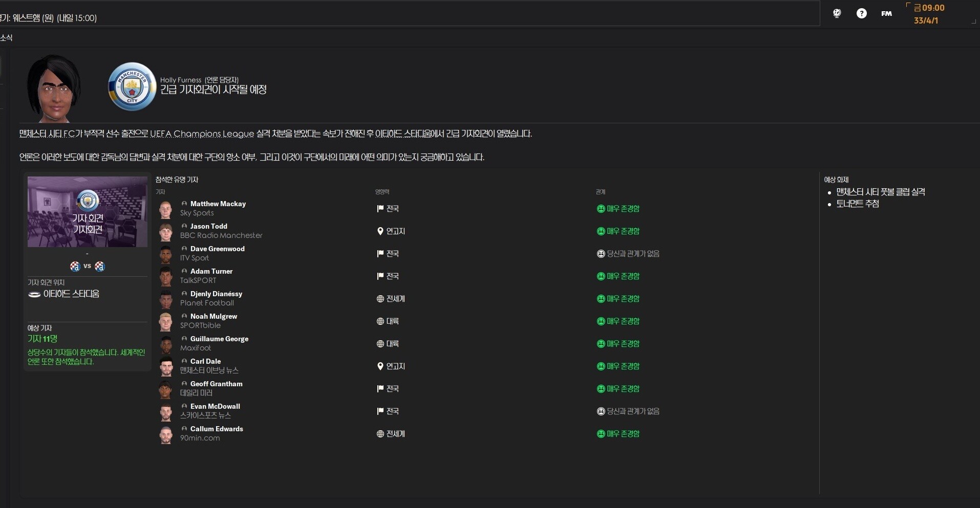Click Callum Edwards's face portrait
Viewport: 980px width, 508px height.
165,434
